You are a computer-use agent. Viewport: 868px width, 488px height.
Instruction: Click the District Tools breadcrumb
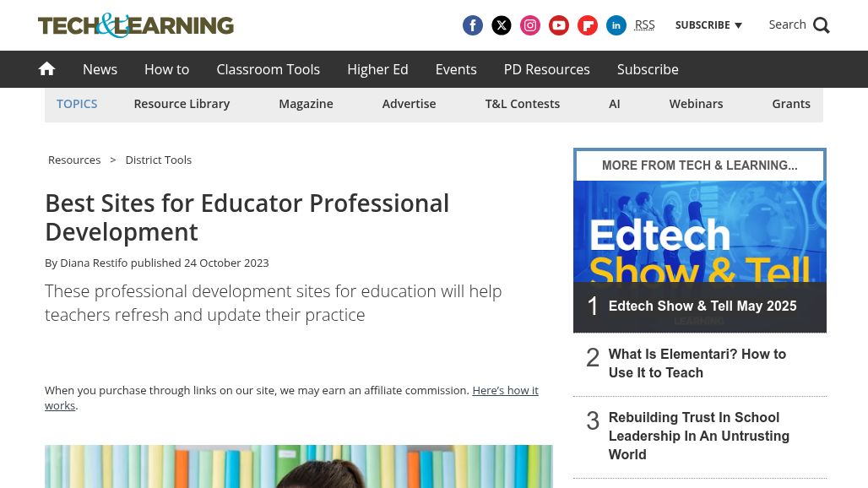point(159,160)
